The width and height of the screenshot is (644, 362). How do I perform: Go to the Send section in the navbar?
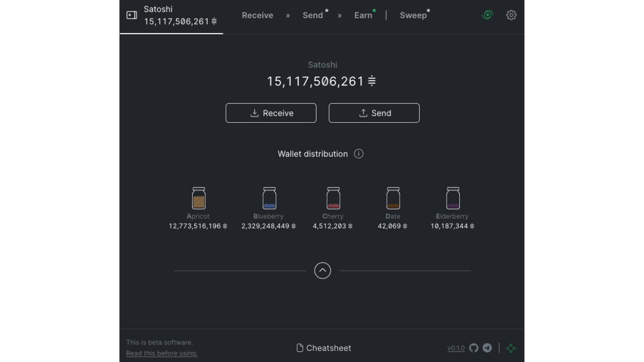tap(312, 15)
